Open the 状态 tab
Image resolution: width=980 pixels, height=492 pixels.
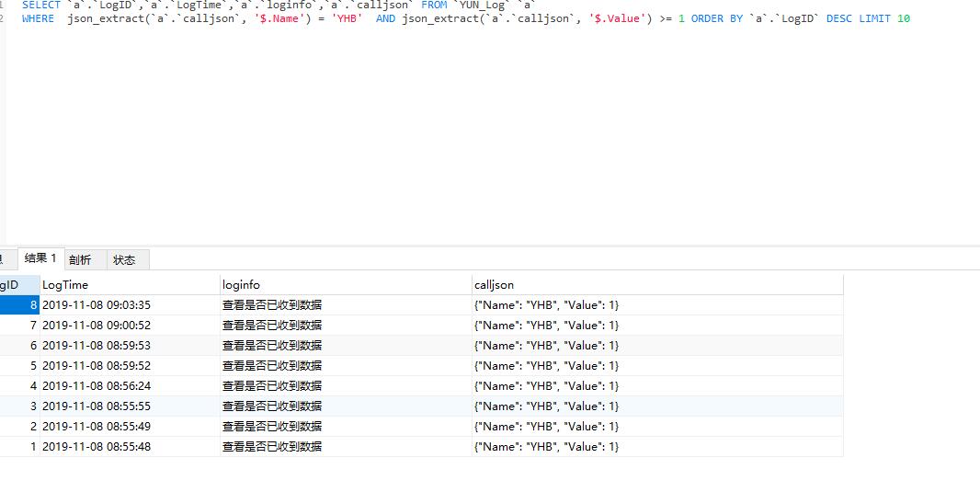[x=124, y=260]
